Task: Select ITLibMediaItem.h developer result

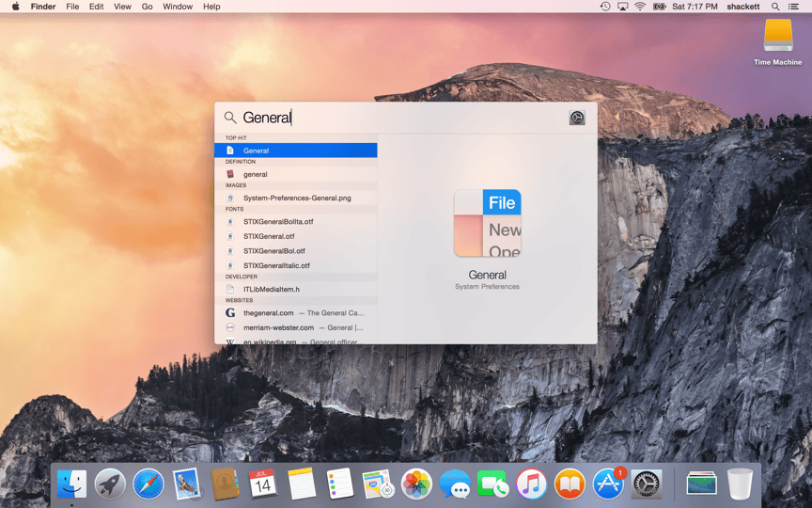Action: 296,289
